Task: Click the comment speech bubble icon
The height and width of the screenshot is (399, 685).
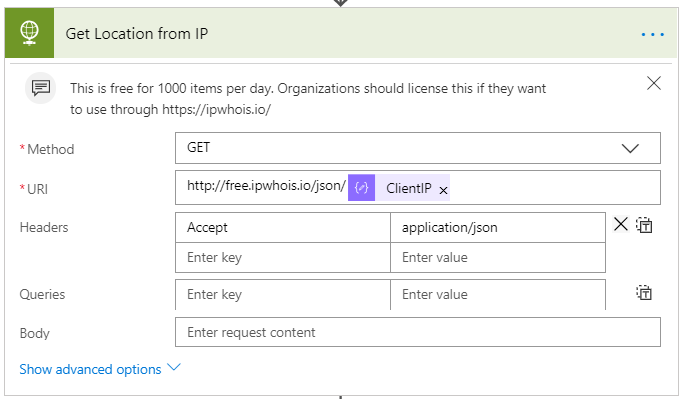Action: pyautogui.click(x=41, y=88)
